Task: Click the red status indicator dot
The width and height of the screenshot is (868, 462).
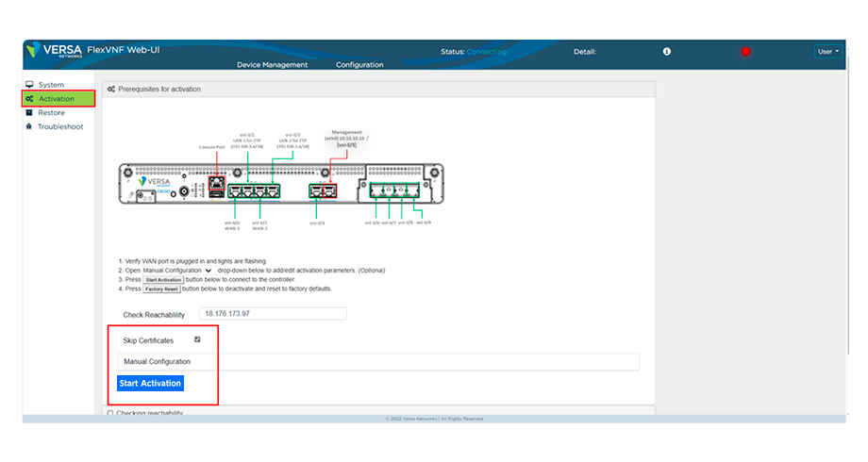Action: tap(745, 52)
